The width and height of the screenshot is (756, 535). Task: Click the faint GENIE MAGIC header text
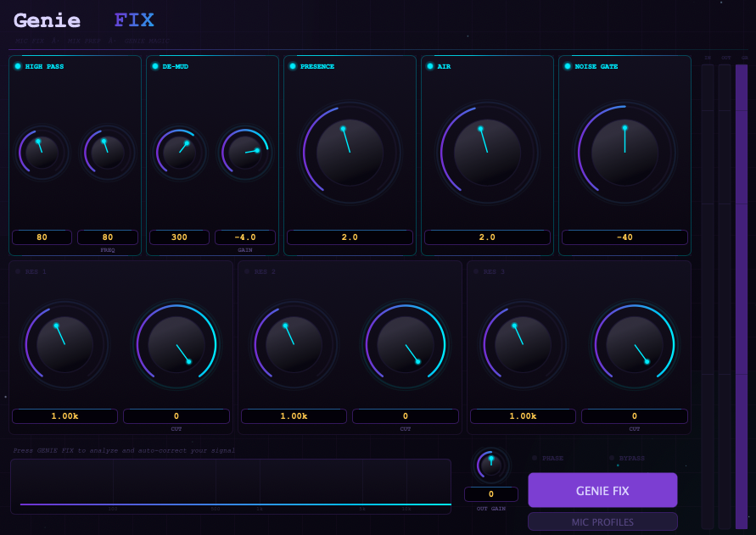[x=147, y=41]
